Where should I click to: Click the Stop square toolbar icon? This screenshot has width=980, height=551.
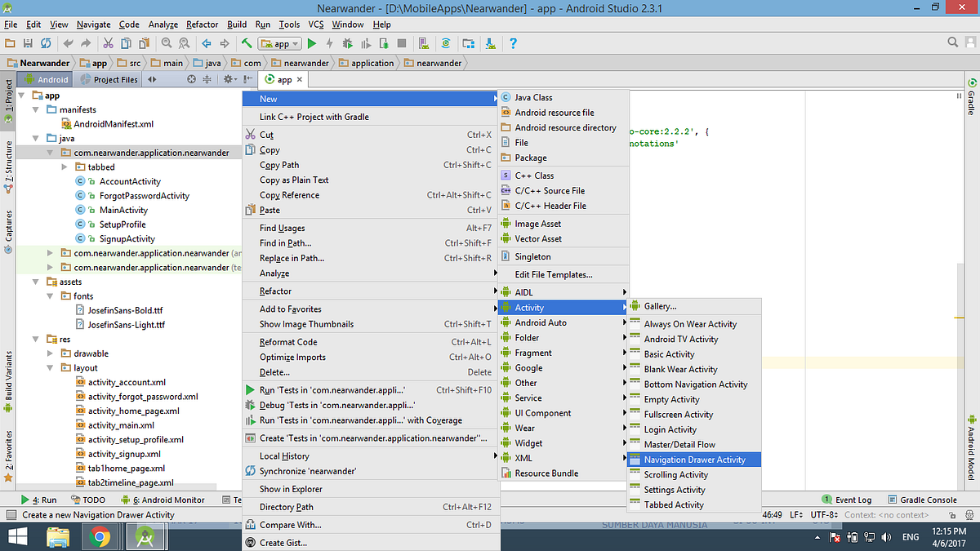(x=402, y=43)
